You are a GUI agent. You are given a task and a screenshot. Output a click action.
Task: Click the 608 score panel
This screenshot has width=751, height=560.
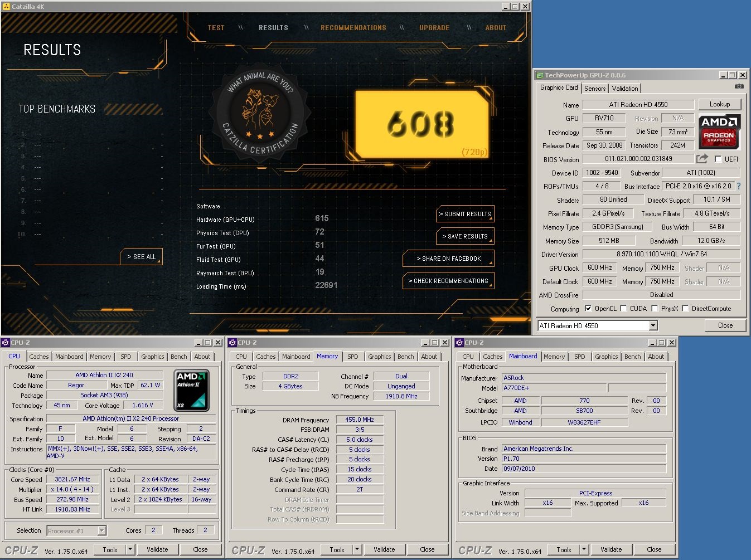[x=422, y=124]
